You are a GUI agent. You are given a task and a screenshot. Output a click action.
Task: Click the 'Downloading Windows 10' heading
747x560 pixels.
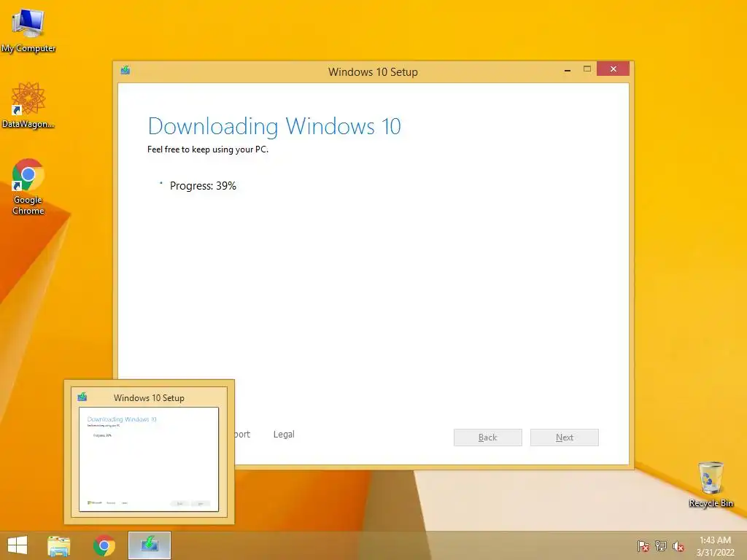(x=274, y=126)
